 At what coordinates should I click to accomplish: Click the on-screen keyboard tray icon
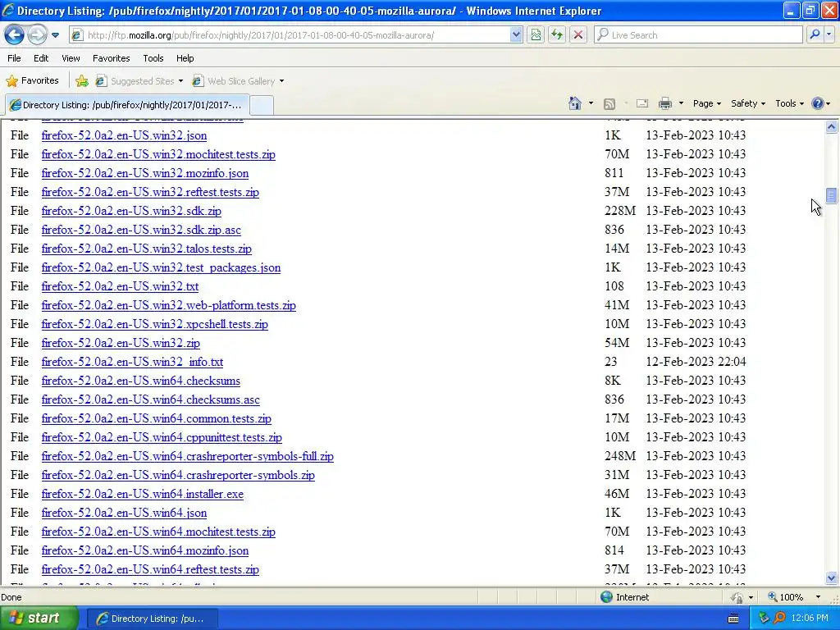733,619
